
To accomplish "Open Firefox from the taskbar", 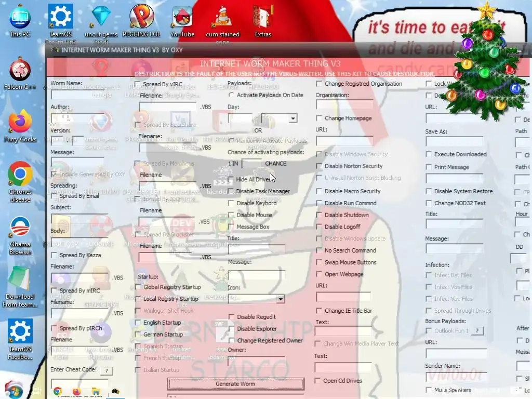I will [77, 392].
